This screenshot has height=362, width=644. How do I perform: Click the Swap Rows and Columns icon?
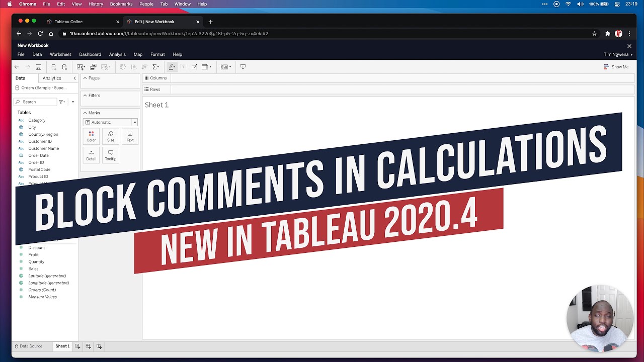pyautogui.click(x=123, y=67)
